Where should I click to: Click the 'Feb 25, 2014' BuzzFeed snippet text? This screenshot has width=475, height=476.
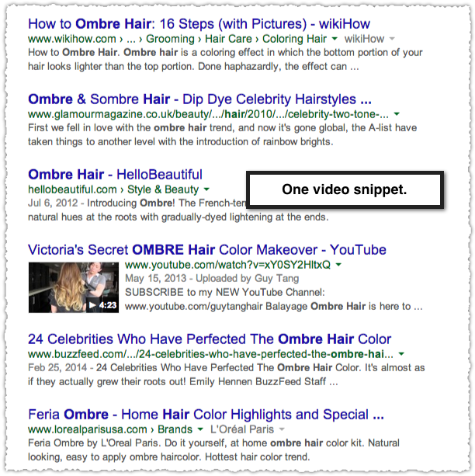pyautogui.click(x=57, y=367)
